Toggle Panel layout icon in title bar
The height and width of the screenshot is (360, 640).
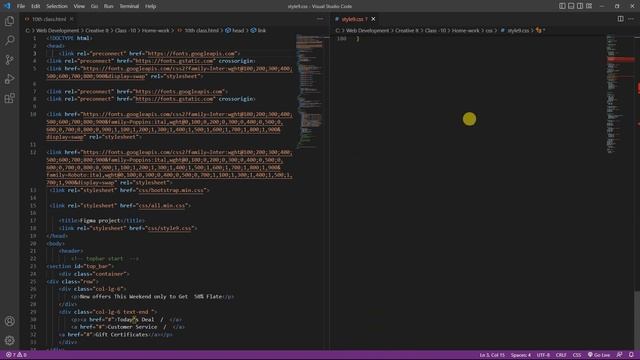tap(571, 6)
